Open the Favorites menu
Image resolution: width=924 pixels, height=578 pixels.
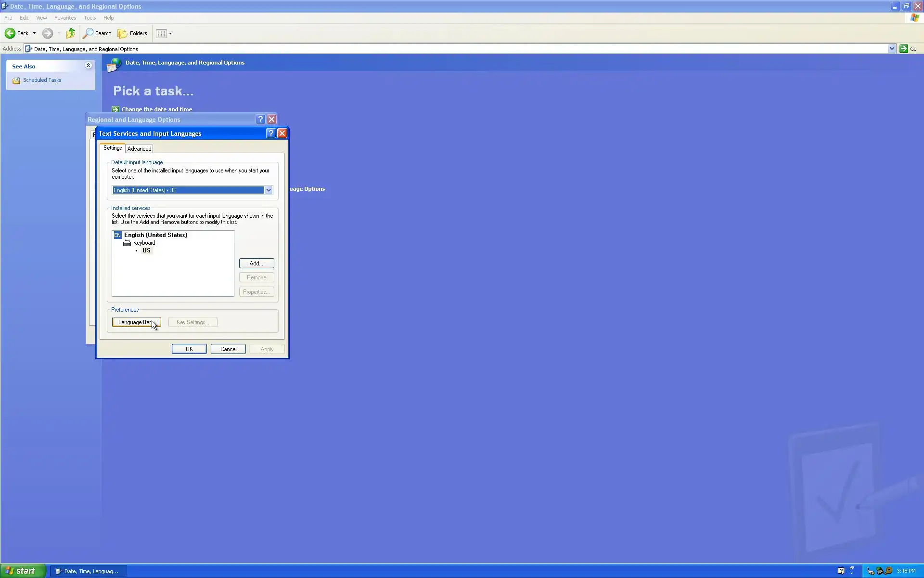coord(65,18)
